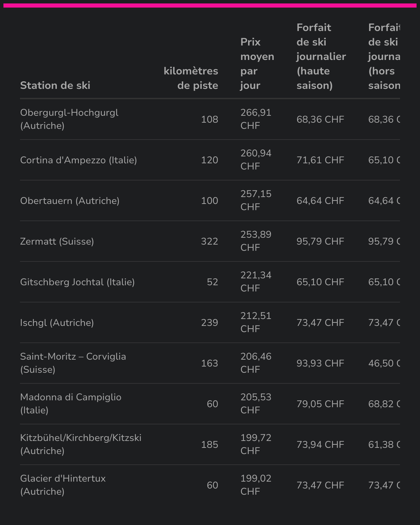The height and width of the screenshot is (525, 420).
Task: Click the Cortina d'Ampezzo (Italie) cell
Action: (78, 160)
